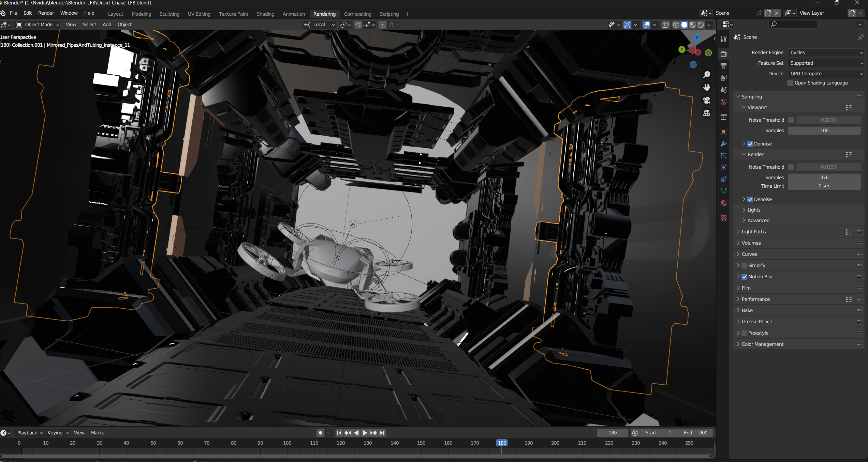The image size is (868, 462).
Task: Enable Open Shading Language checkbox
Action: 790,83
